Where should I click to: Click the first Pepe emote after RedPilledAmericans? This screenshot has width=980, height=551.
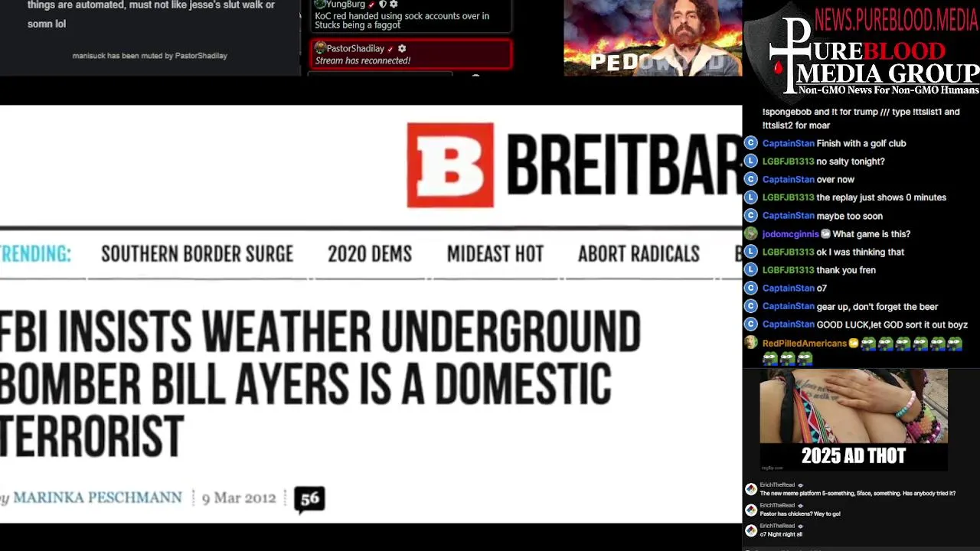(x=867, y=344)
